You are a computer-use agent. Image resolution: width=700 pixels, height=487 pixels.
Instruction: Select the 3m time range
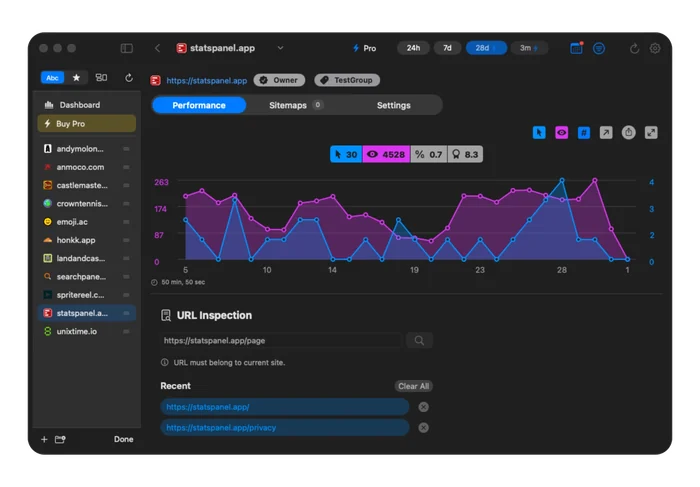(x=529, y=48)
